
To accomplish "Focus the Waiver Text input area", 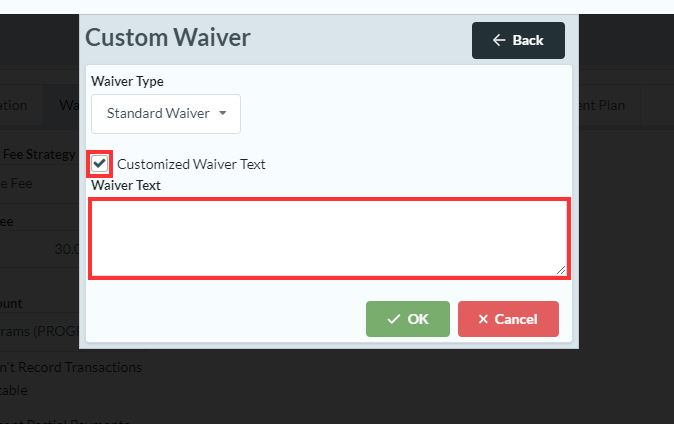I will (x=329, y=238).
